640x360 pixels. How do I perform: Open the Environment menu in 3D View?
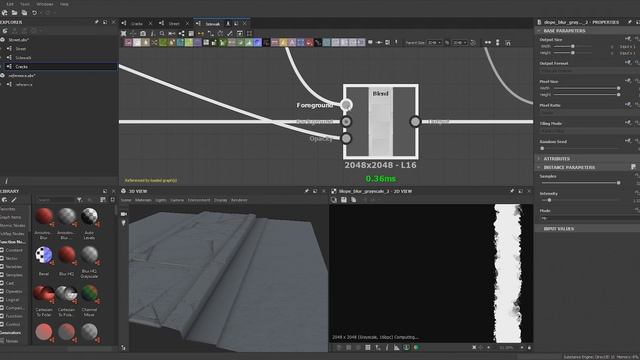199,200
